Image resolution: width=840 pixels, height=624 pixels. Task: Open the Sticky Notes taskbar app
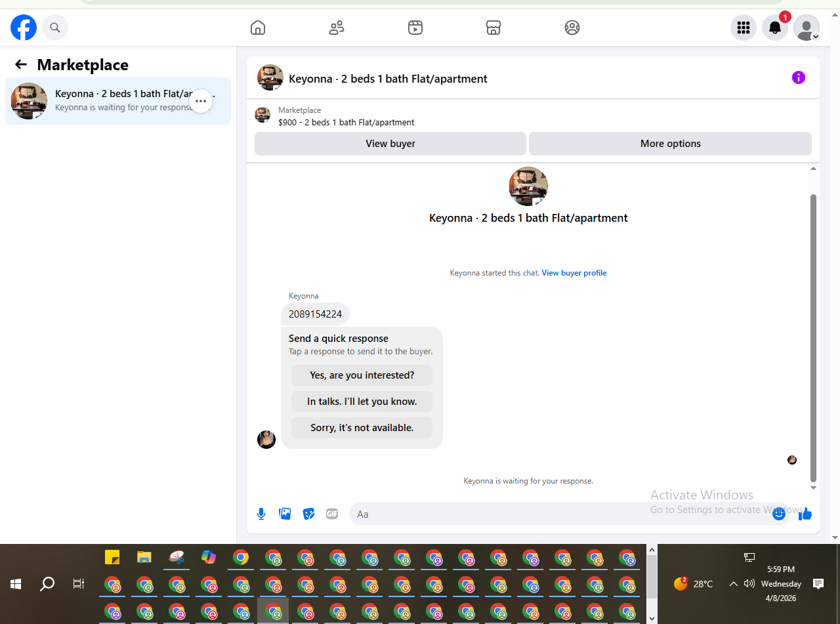[x=112, y=557]
